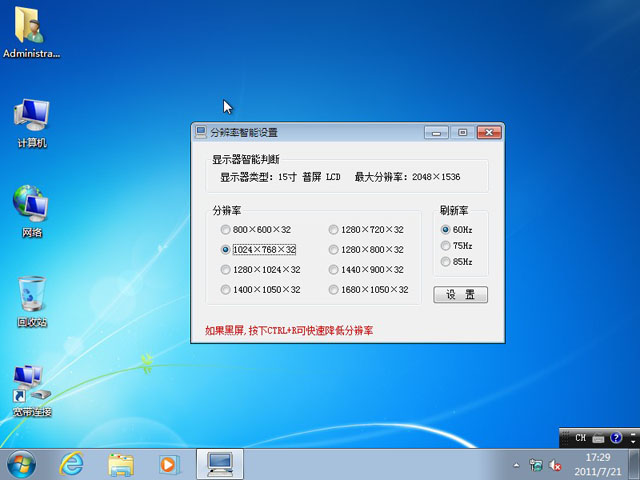Screen dimensions: 640x480
Task: Select the 1024×768×32 resolution
Action: (x=258, y=249)
